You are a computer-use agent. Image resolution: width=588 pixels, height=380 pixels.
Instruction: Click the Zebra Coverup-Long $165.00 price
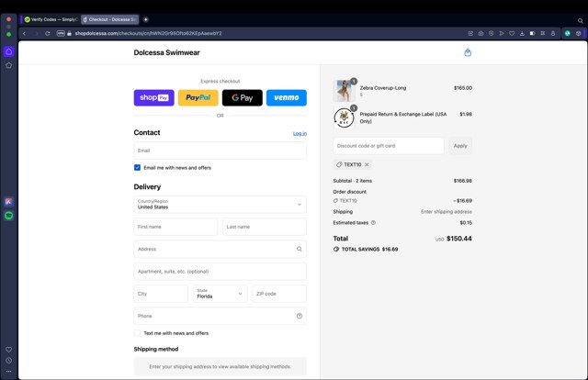pyautogui.click(x=463, y=88)
